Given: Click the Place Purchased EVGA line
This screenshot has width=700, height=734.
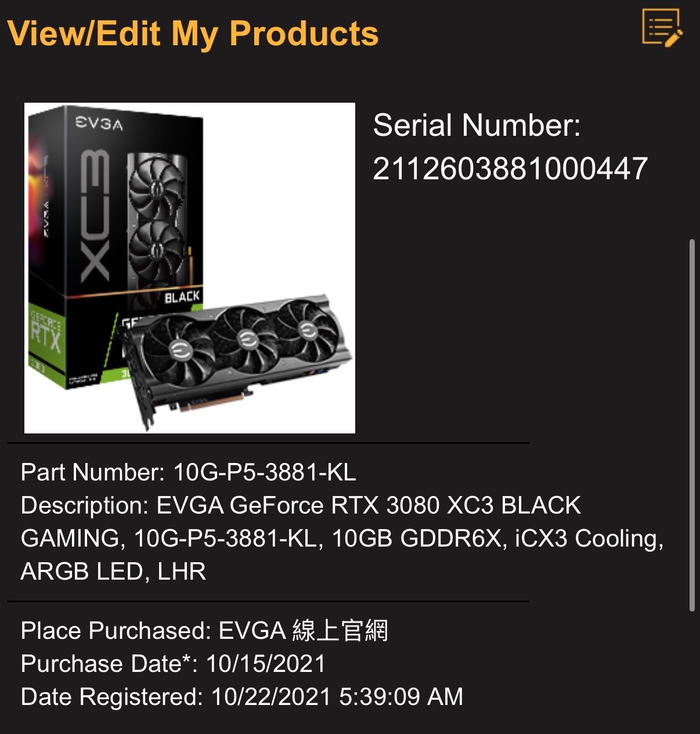Looking at the screenshot, I should [x=204, y=631].
